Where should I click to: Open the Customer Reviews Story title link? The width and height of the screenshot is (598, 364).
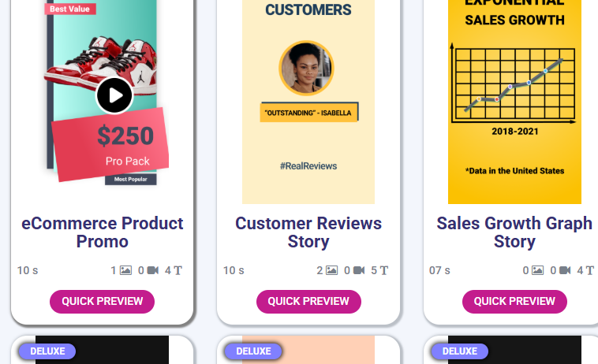click(308, 232)
